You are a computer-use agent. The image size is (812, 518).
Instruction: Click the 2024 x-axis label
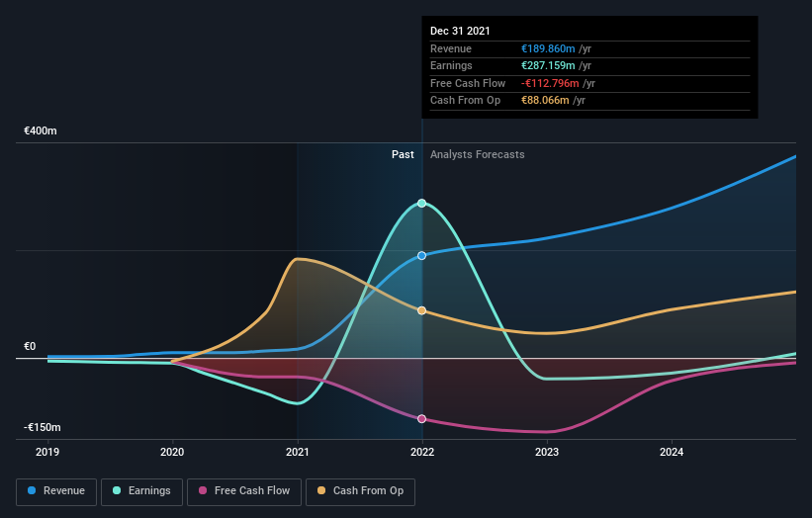tap(672, 452)
